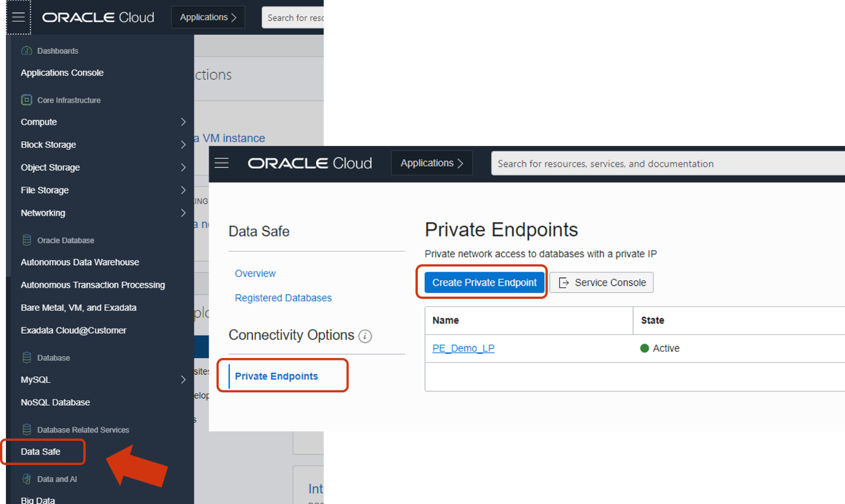Viewport: 845px width, 504px height.
Task: Open the PE_Demo_LP endpoint link
Action: point(463,348)
